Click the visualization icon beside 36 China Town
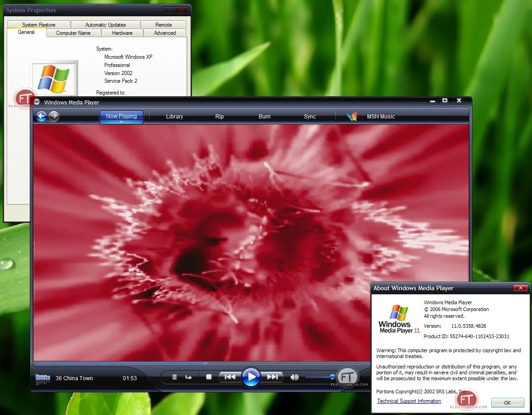532x415 pixels. pos(43,379)
